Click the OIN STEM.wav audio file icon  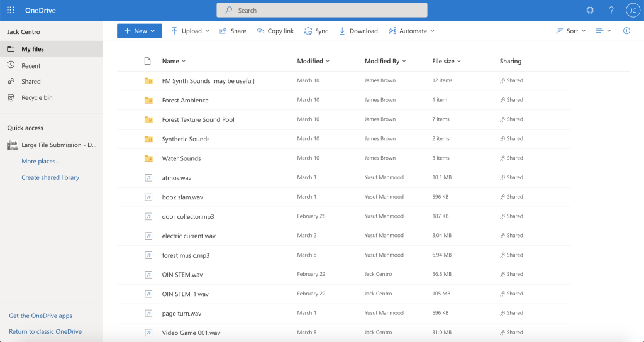point(148,274)
